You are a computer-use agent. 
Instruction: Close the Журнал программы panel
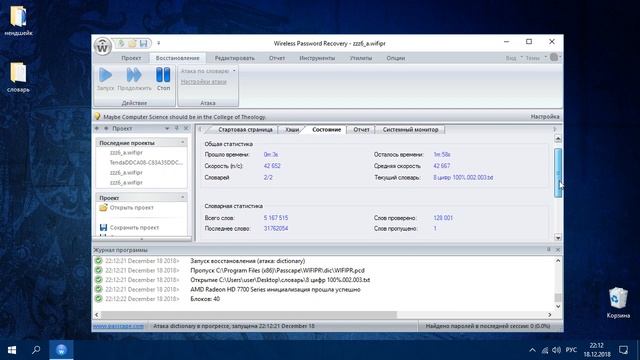point(558,249)
